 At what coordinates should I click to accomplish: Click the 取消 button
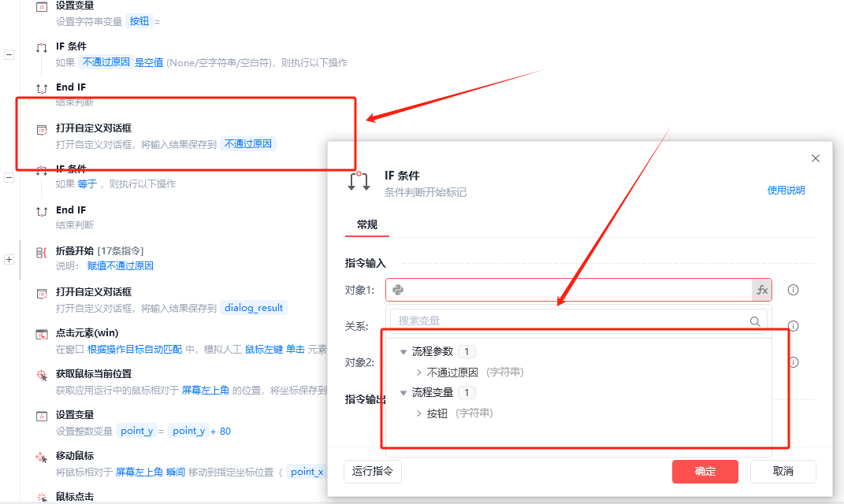783,471
